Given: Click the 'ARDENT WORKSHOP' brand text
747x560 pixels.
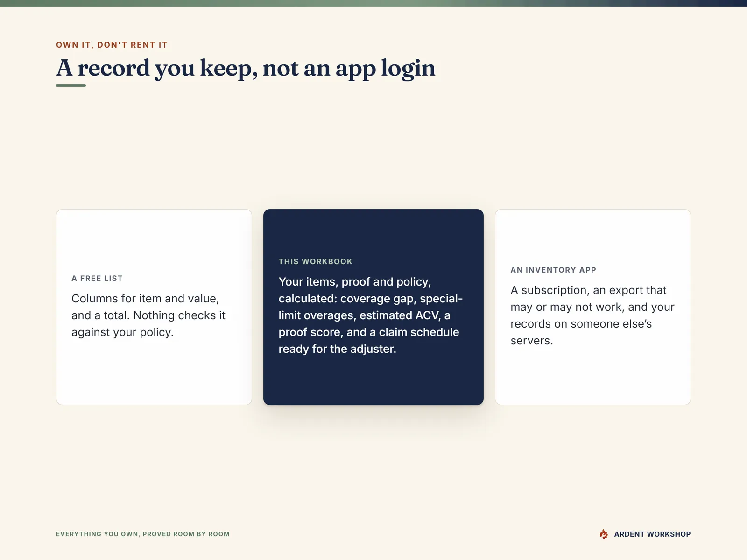Looking at the screenshot, I should pyautogui.click(x=652, y=534).
